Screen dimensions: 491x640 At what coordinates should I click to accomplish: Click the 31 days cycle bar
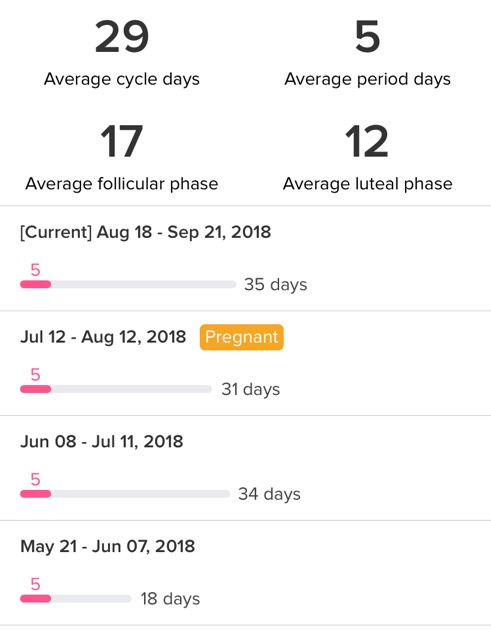click(x=116, y=389)
